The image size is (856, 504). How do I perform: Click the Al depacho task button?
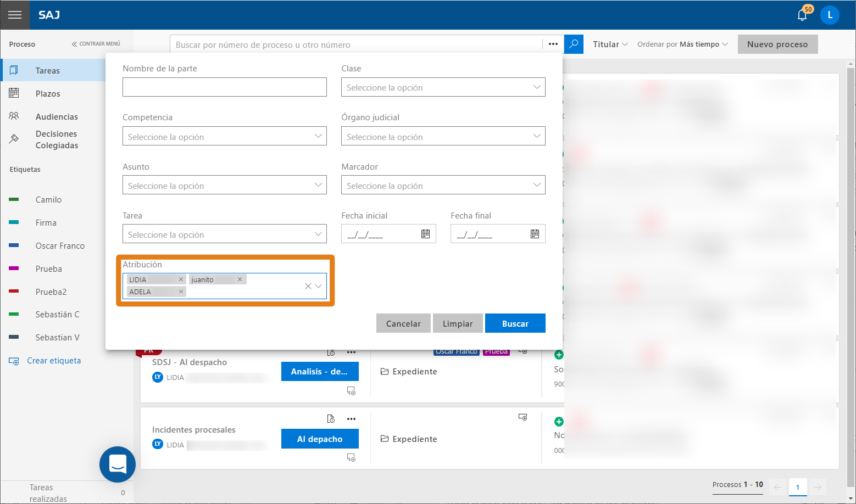tap(320, 439)
